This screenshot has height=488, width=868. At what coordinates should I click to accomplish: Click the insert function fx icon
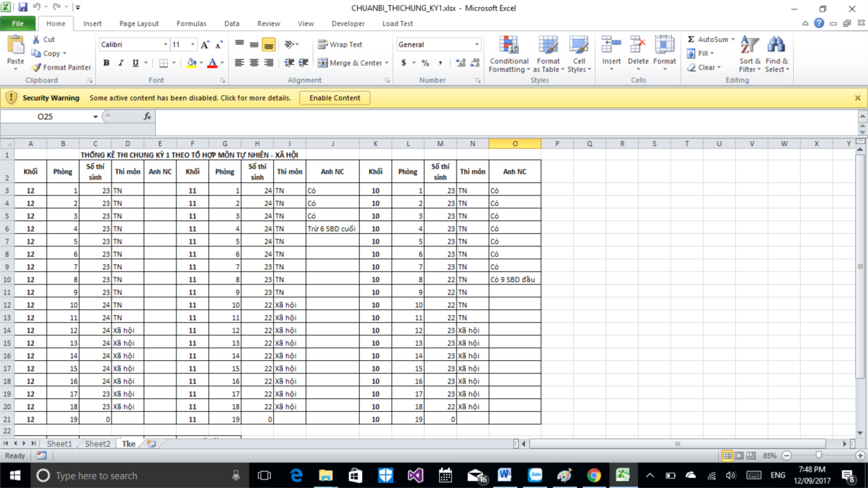147,117
